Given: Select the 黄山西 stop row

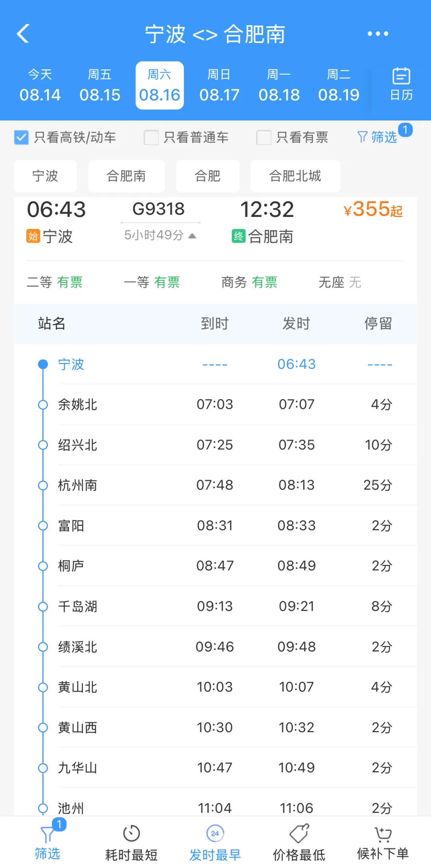Looking at the screenshot, I should point(215,728).
